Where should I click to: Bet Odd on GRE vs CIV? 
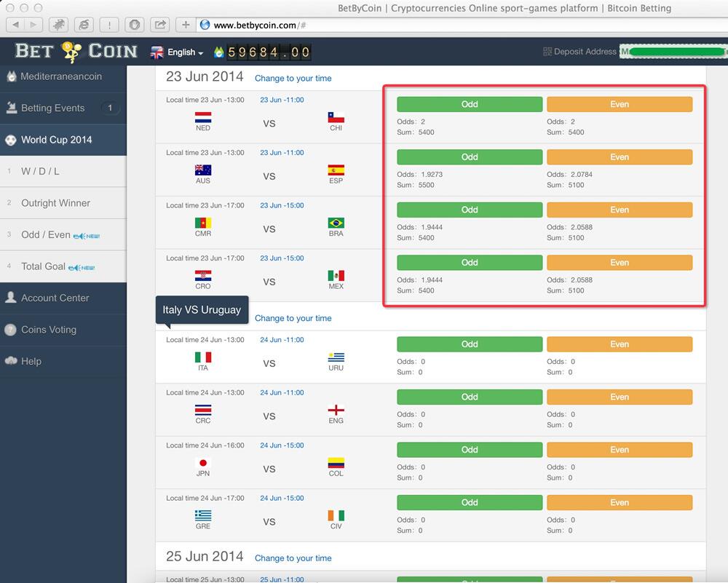coord(470,503)
